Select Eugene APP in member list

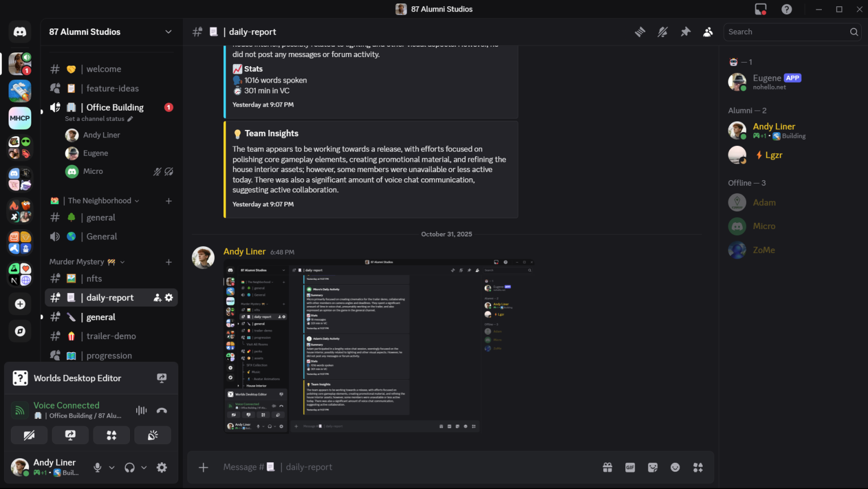pos(793,82)
